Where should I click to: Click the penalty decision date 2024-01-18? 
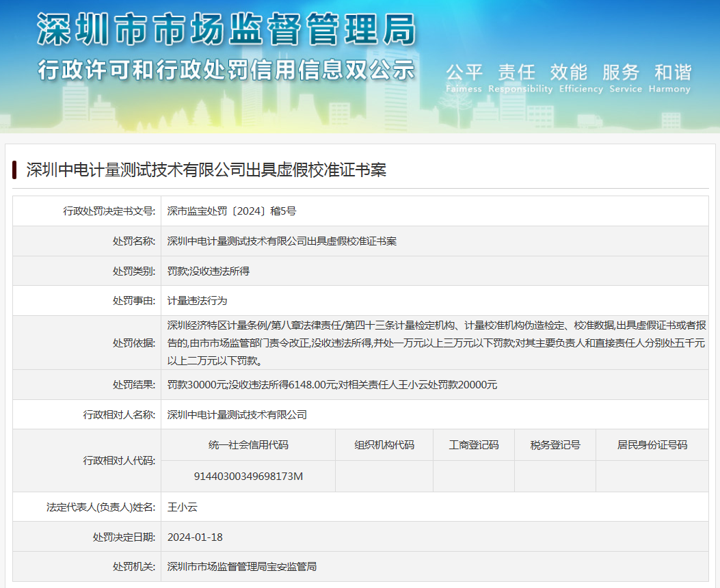pyautogui.click(x=195, y=537)
